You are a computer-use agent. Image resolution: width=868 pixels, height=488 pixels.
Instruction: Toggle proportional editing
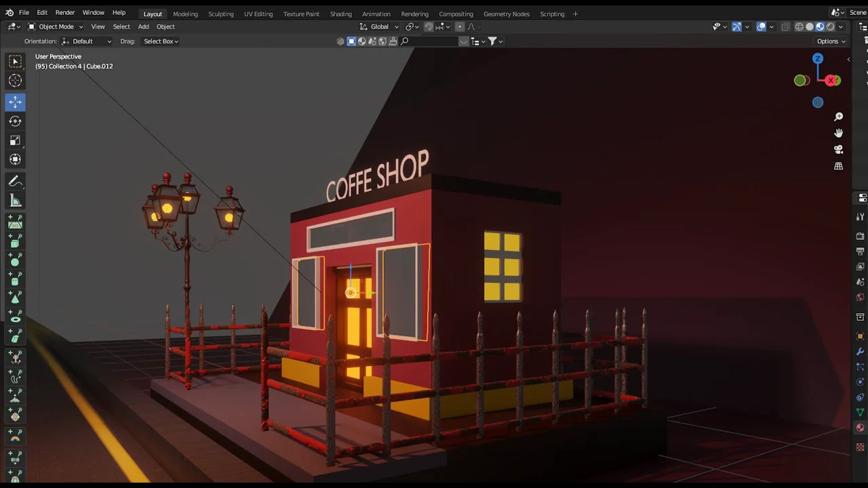pyautogui.click(x=459, y=27)
